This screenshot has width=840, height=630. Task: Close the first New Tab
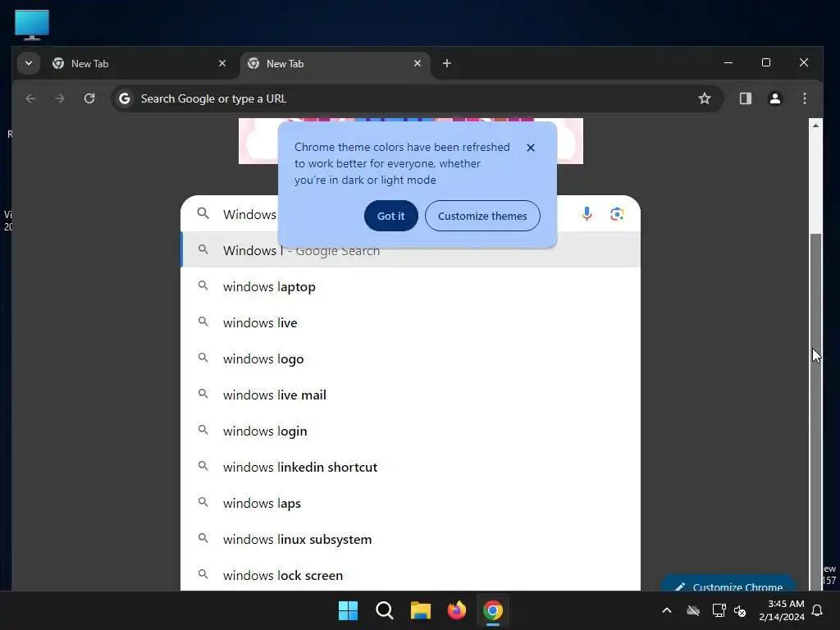tap(222, 63)
